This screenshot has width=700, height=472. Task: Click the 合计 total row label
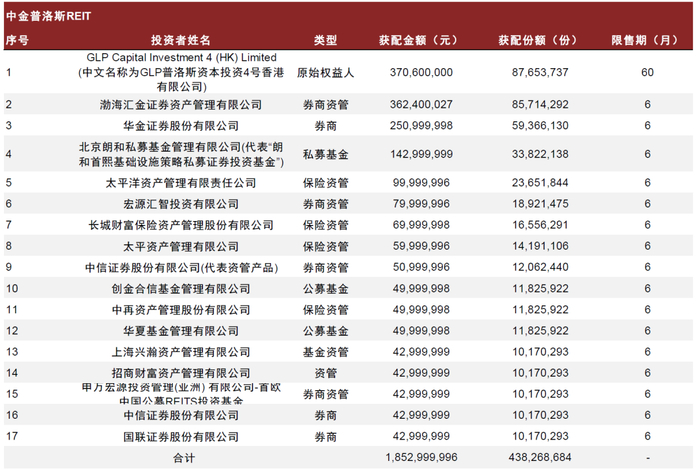[x=184, y=458]
